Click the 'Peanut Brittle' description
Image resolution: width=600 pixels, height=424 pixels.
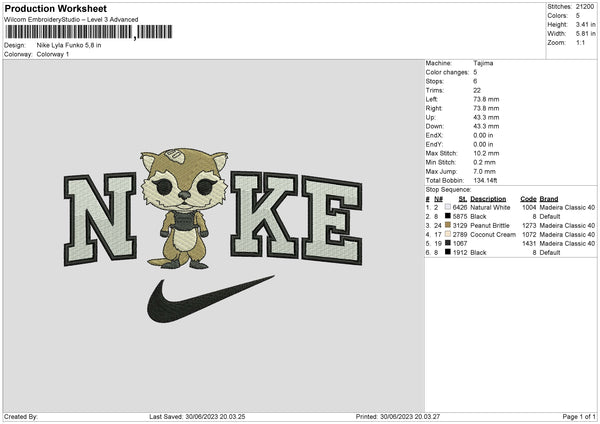click(x=490, y=225)
